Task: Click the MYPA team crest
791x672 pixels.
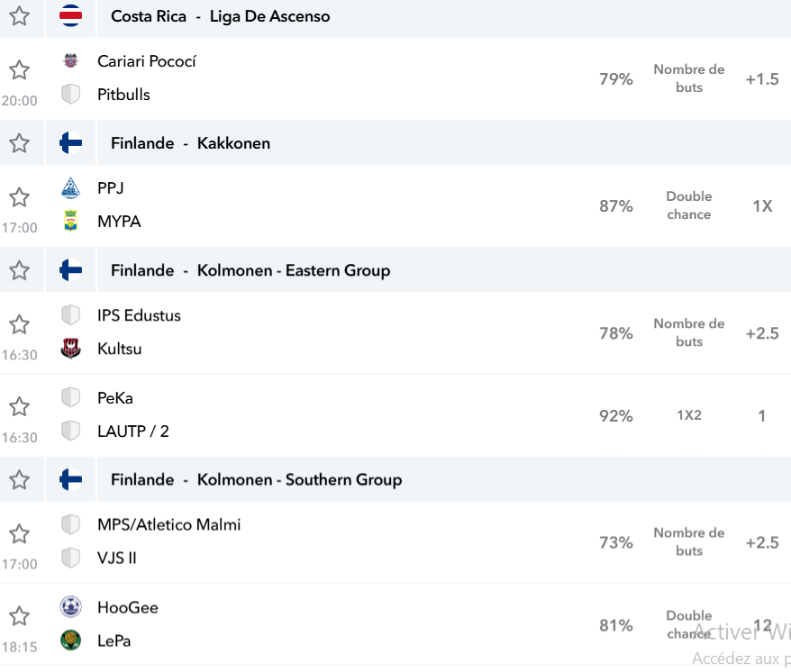Action: click(70, 221)
